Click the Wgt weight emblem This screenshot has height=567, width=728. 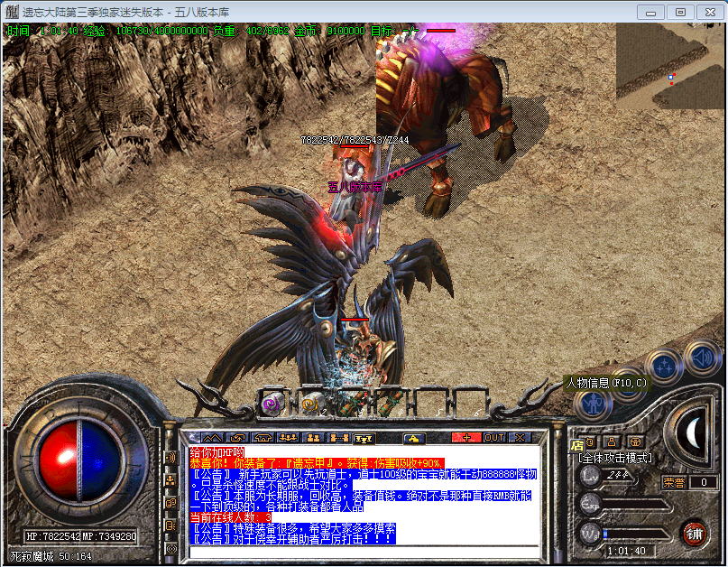point(591,534)
